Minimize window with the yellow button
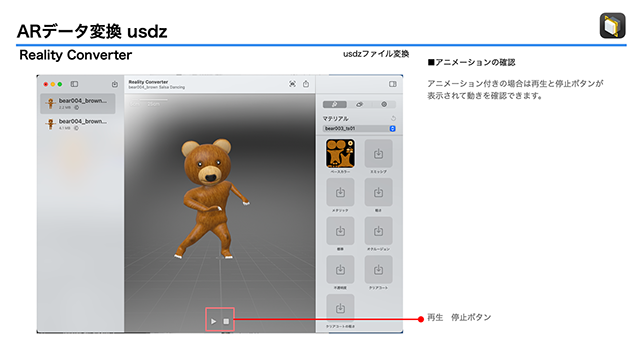Viewport: 640px width, 360px height. coord(53,84)
